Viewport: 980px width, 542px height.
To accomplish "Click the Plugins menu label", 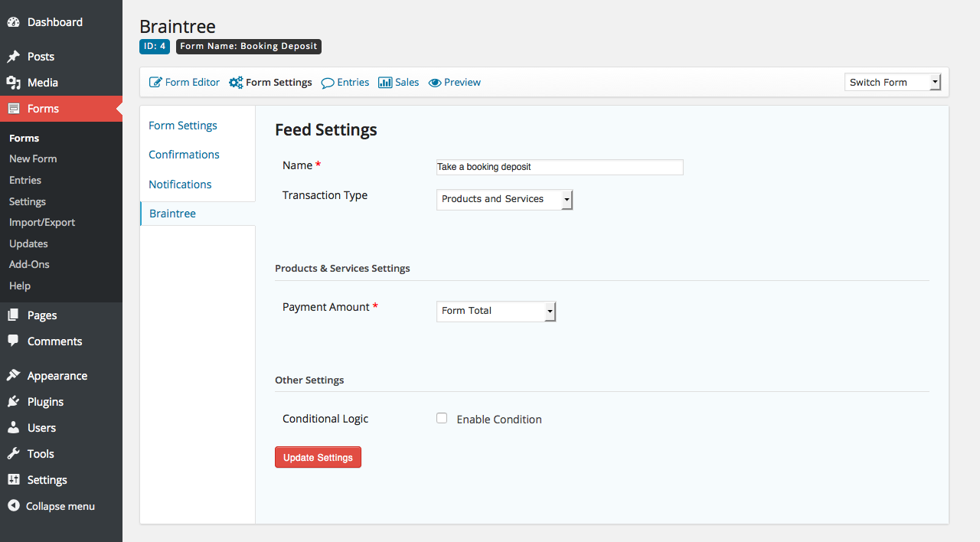I will tap(45, 402).
